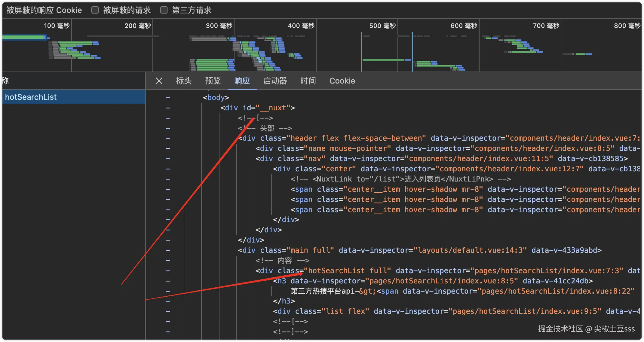Close the request details panel
The height and width of the screenshot is (342, 644).
[159, 81]
